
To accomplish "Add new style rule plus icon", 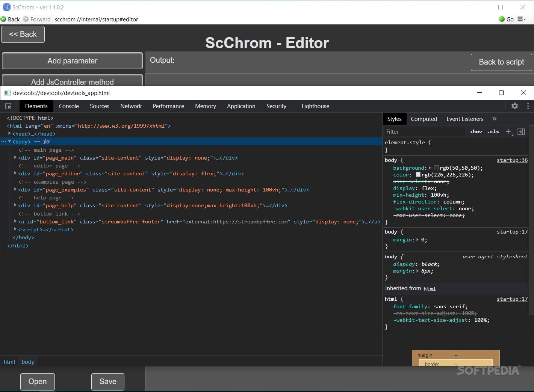I will click(508, 131).
